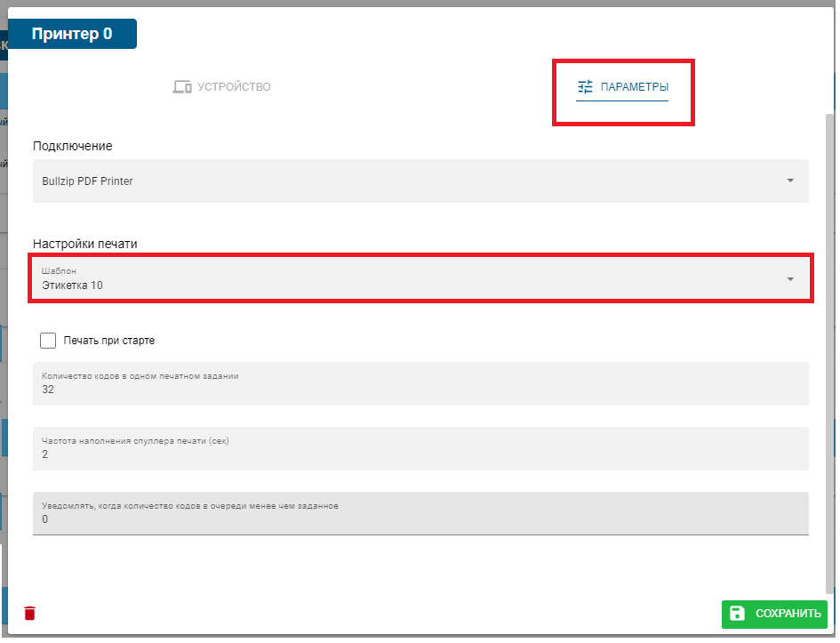The width and height of the screenshot is (840, 643).
Task: Click the sliders icon beside Параметры
Action: 585,87
